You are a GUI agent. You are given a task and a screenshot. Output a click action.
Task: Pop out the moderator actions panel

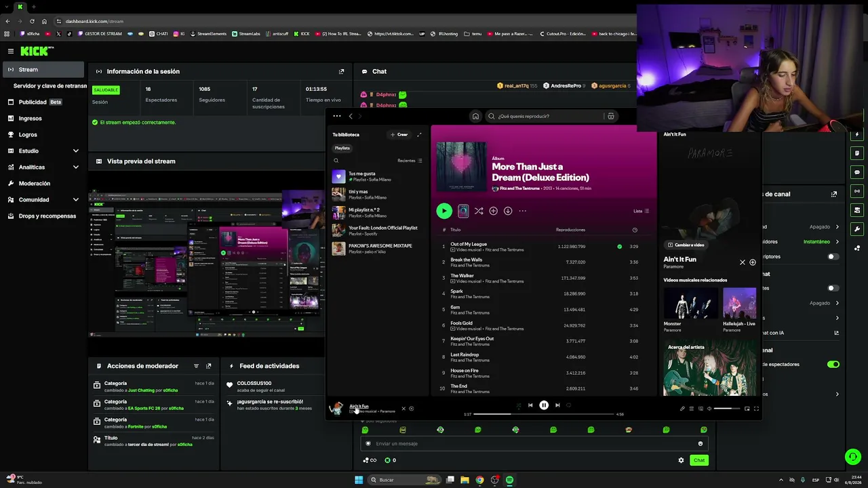click(x=208, y=366)
